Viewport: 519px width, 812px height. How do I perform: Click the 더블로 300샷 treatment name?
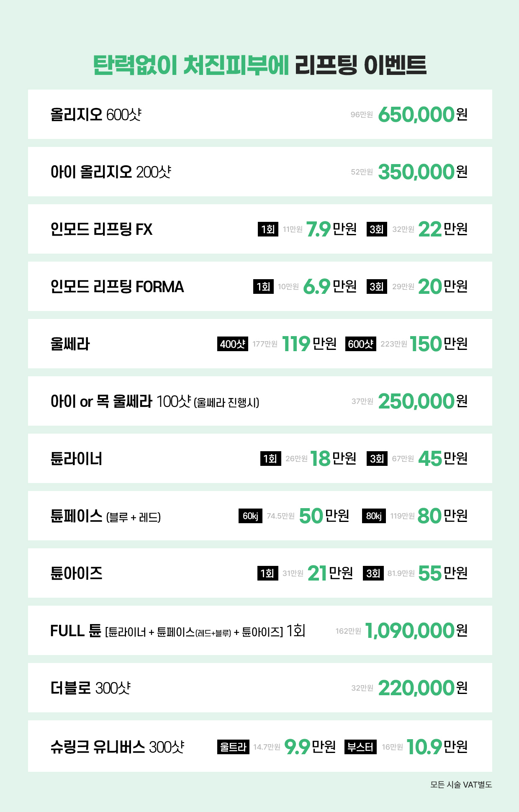(x=90, y=688)
